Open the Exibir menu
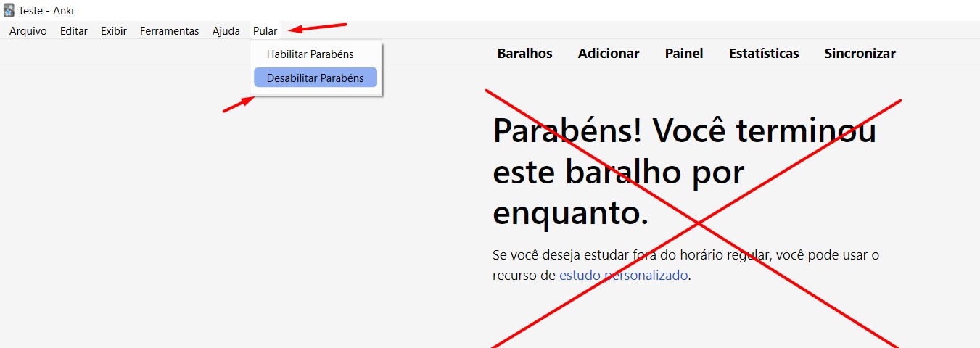This screenshot has height=348, width=980. click(x=114, y=31)
